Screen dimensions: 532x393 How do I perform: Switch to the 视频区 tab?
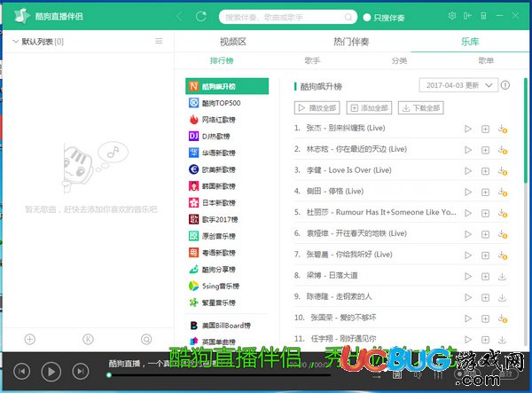coord(232,42)
